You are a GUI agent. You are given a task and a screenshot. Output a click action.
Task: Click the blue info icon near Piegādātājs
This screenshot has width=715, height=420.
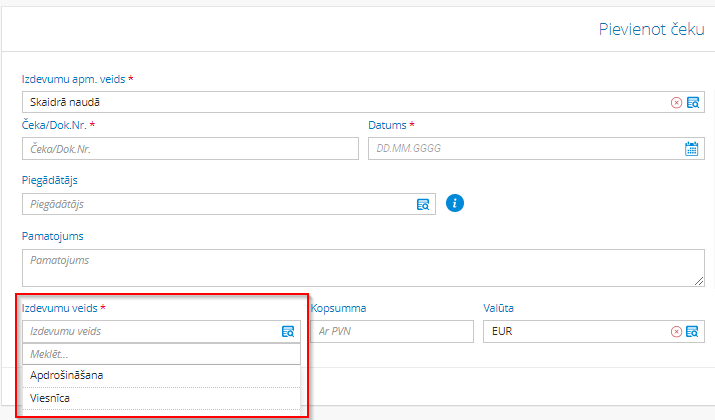click(x=455, y=203)
